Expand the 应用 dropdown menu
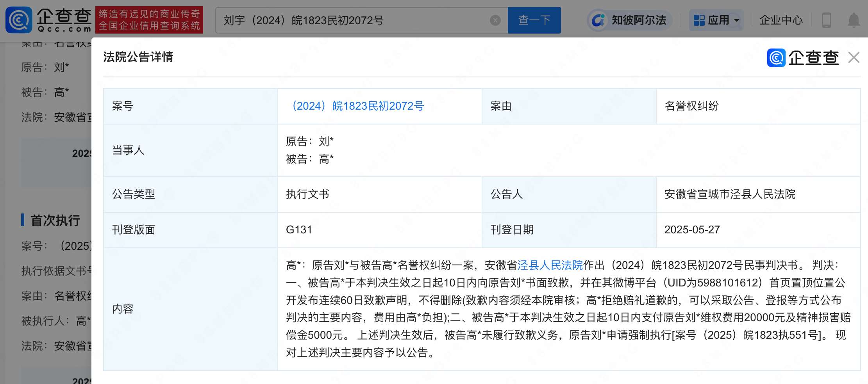 [716, 20]
